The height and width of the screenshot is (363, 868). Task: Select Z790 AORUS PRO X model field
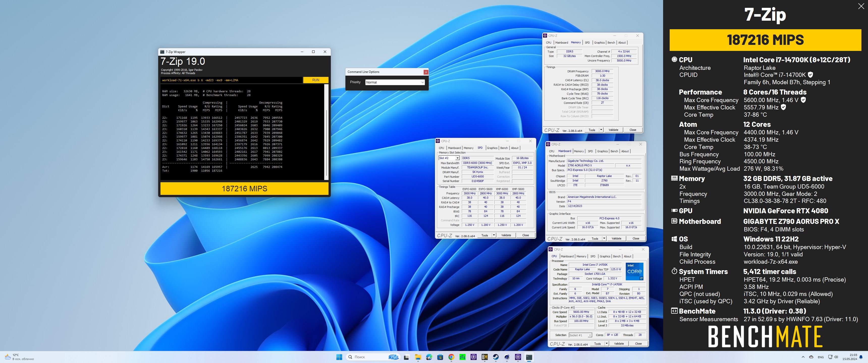pyautogui.click(x=591, y=166)
